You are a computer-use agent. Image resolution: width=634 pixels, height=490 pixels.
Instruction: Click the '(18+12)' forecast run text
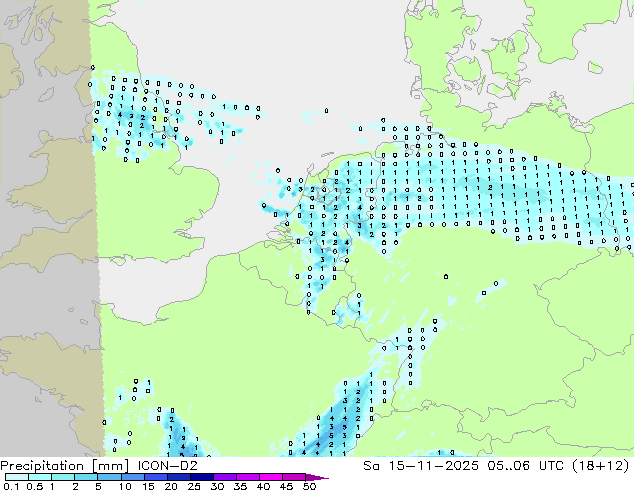[x=600, y=466]
